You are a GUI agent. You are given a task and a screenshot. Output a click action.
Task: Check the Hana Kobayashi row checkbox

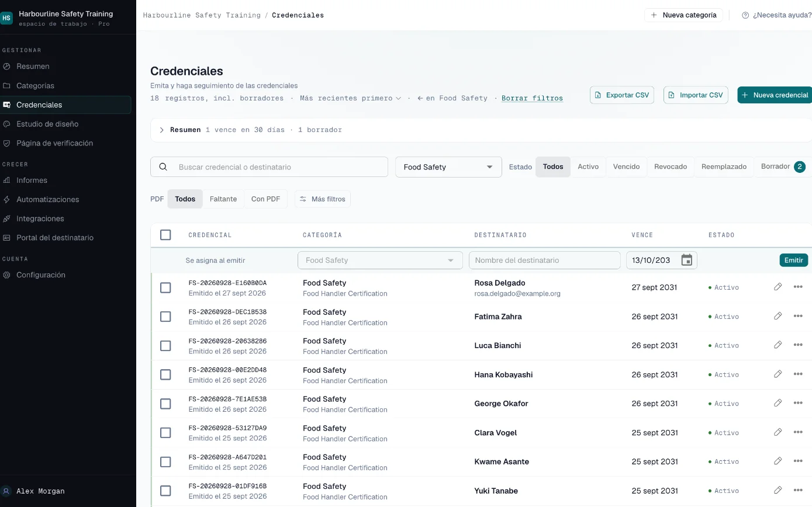[165, 374]
